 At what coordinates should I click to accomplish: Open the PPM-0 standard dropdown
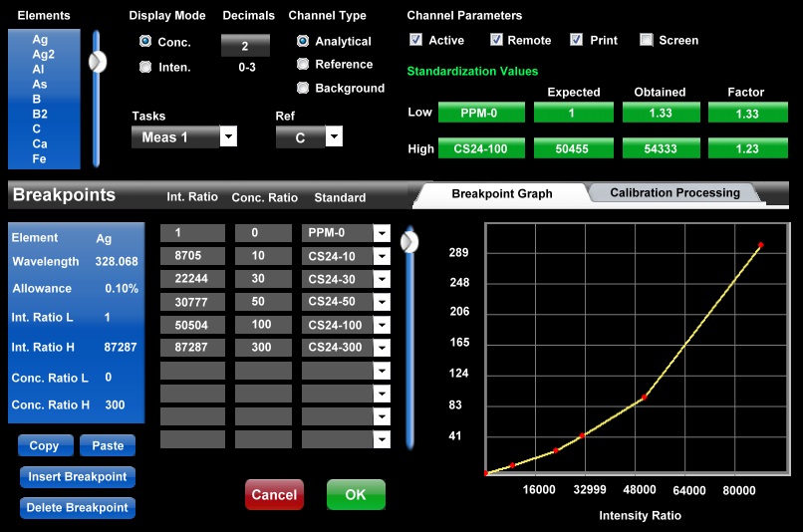coord(381,233)
